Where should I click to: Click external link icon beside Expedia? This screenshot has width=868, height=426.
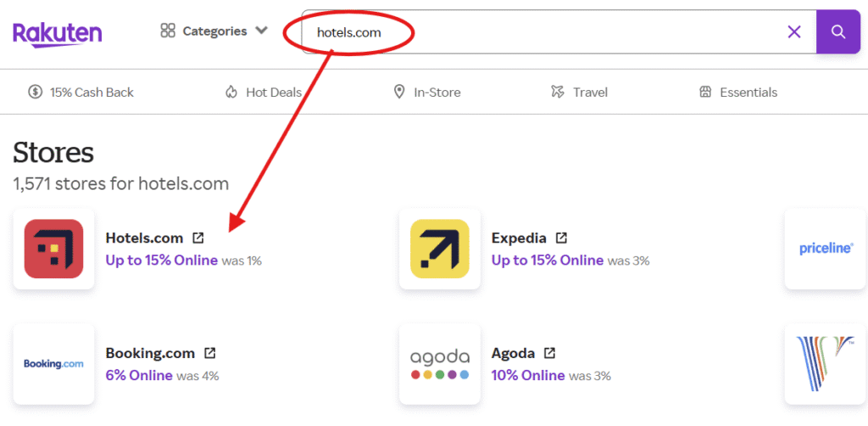coord(561,238)
